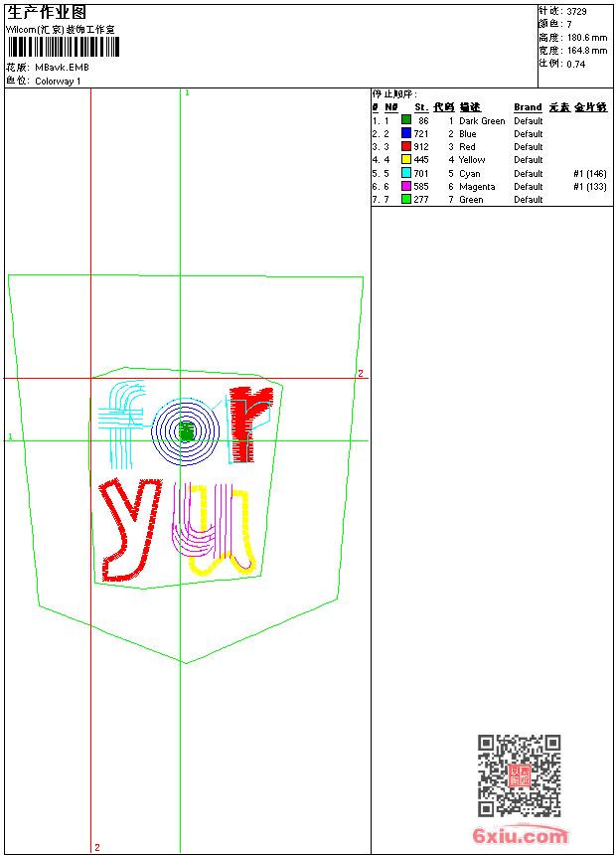Click the 'Colorway 1' label
This screenshot has height=855, width=616.
58,82
